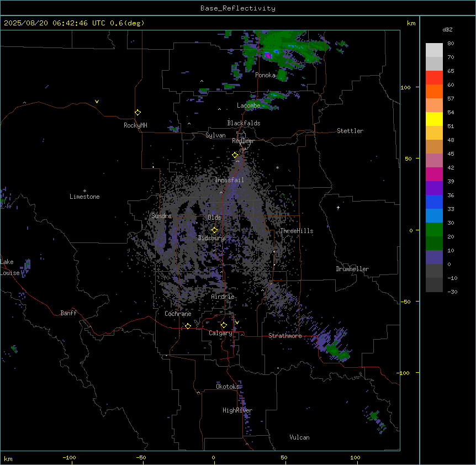The height and width of the screenshot is (465, 476).
Task: Click the Base_Reflectivity title
Action: (238, 8)
